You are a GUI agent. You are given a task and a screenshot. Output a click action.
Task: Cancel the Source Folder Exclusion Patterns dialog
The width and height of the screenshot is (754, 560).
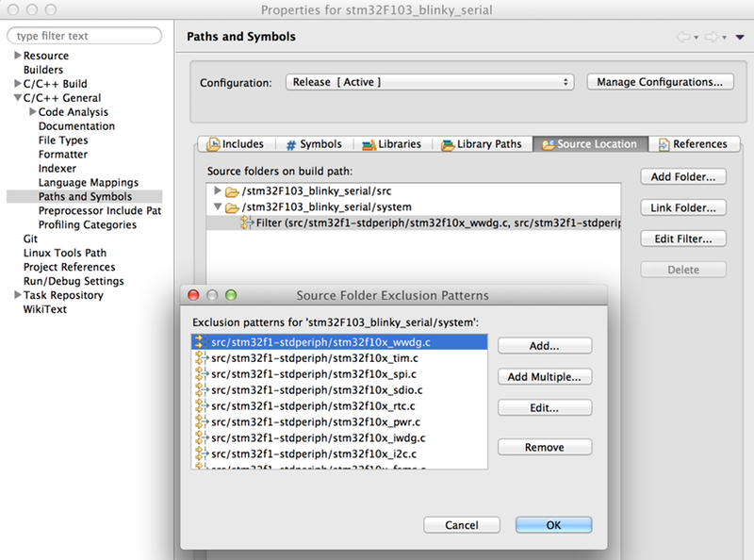point(462,525)
